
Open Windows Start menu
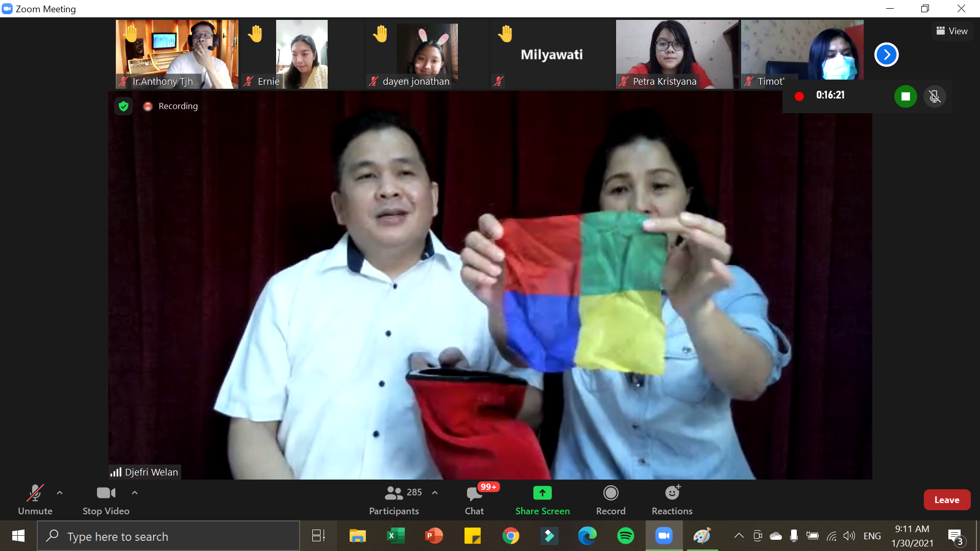[18, 536]
